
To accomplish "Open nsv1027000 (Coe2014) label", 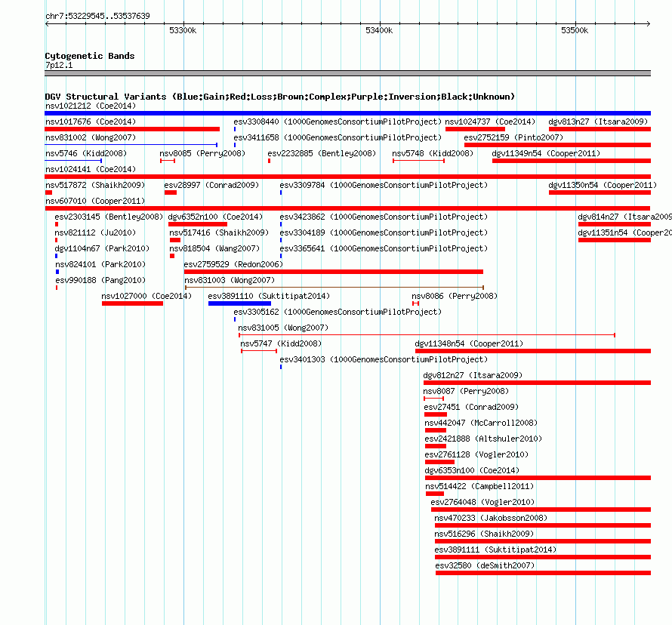I will click(146, 296).
